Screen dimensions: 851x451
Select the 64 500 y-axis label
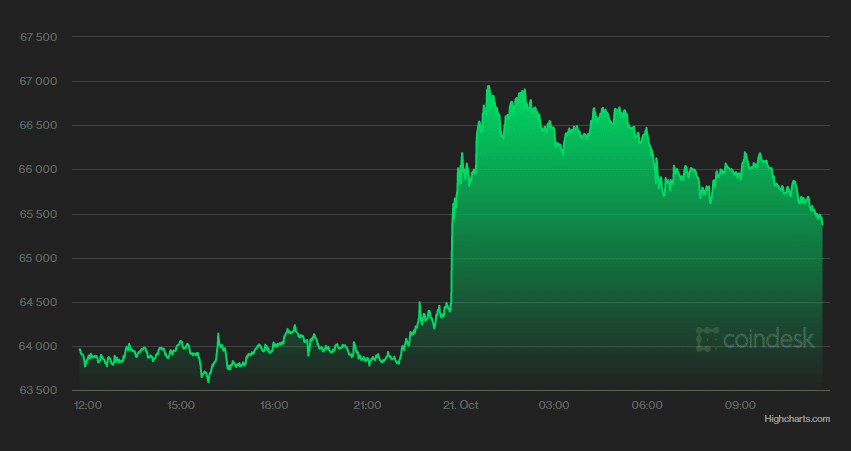click(38, 302)
